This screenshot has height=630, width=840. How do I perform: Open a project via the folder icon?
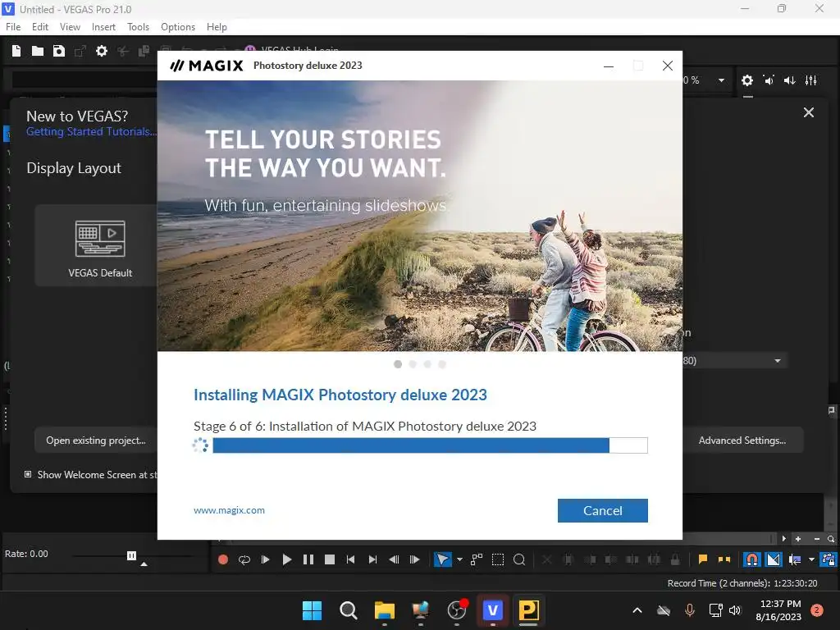pos(38,51)
